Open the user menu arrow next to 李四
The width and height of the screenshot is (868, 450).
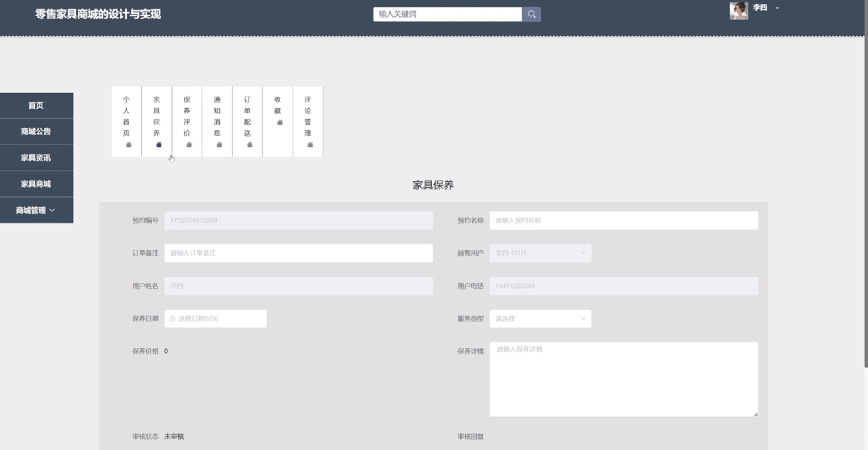pos(777,8)
